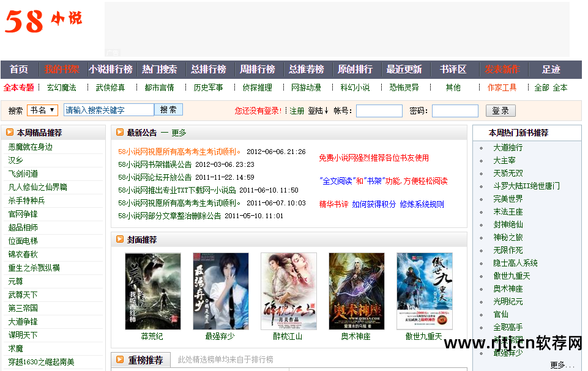Viewport: 588px width, 371px height.
Task: Open 完美世界 in hot new books
Action: (508, 199)
